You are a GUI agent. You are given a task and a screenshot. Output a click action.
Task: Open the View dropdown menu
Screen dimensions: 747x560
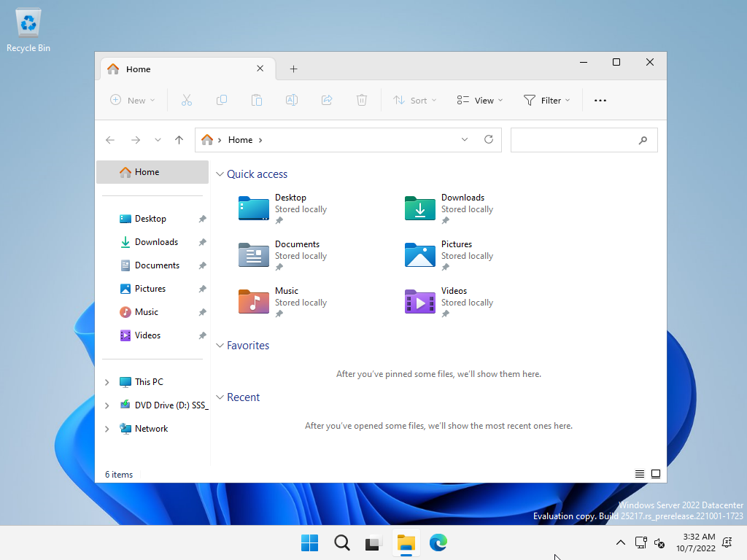point(480,100)
